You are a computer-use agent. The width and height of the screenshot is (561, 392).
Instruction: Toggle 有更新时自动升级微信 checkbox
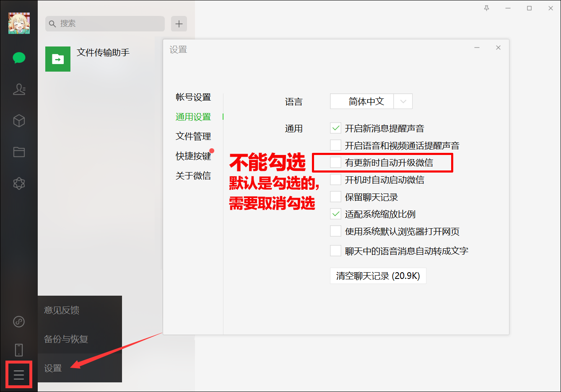tap(335, 162)
